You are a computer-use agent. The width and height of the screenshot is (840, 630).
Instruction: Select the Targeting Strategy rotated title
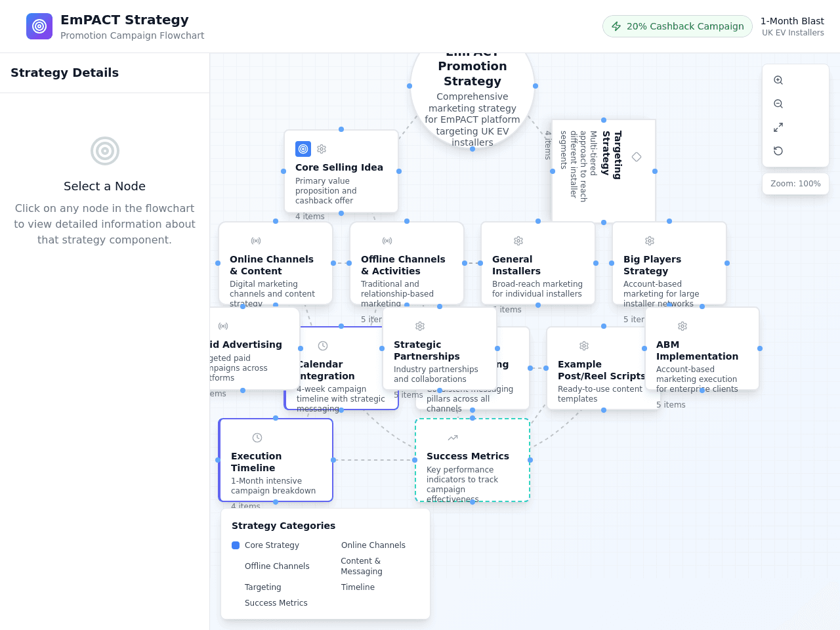coord(612,155)
